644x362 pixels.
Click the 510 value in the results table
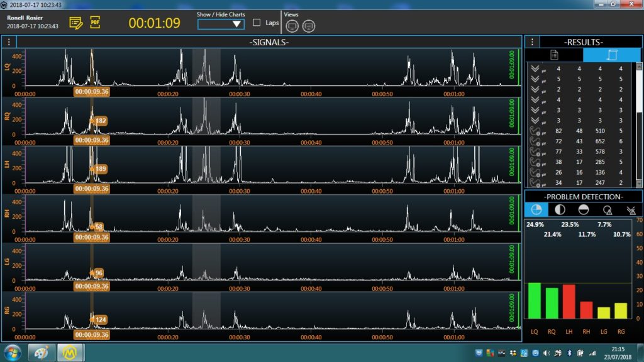pyautogui.click(x=600, y=131)
